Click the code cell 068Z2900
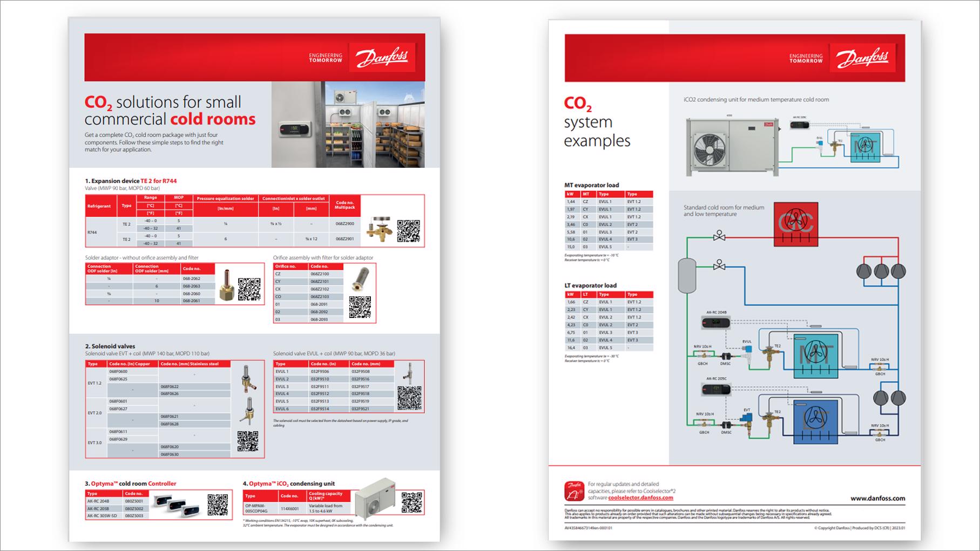Screen dimensions: 980x551 coord(344,223)
